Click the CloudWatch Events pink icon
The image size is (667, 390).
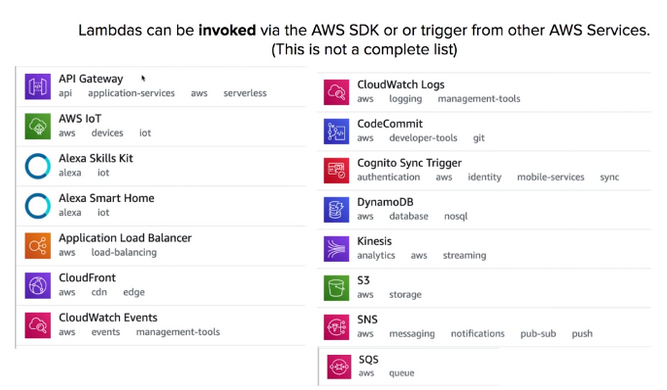pos(37,325)
